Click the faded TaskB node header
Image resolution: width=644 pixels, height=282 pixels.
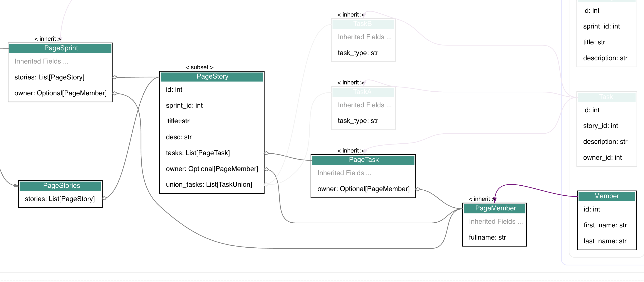click(362, 24)
